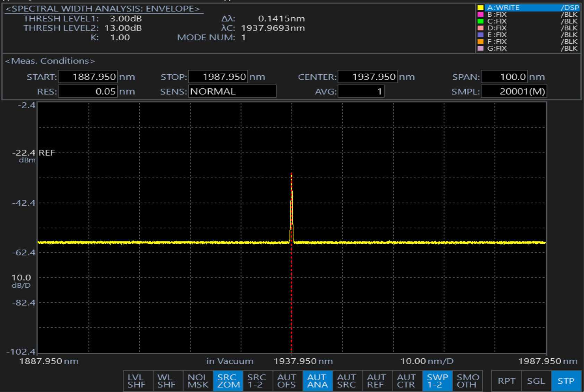
Task: Click the green trace C color swatch
Action: click(480, 21)
